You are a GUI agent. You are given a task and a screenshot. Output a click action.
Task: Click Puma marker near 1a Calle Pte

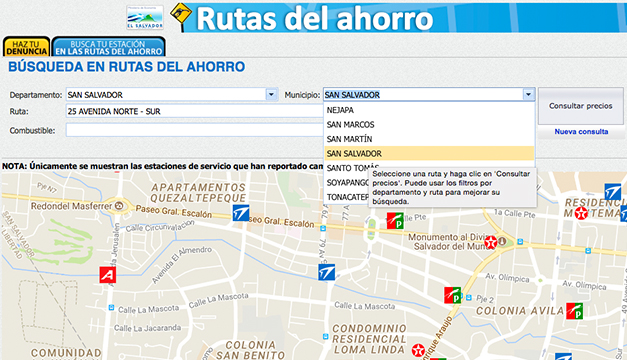coord(395,221)
